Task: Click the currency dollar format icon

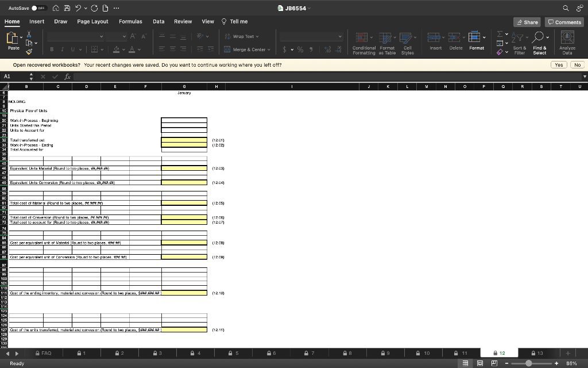Action: (x=285, y=49)
